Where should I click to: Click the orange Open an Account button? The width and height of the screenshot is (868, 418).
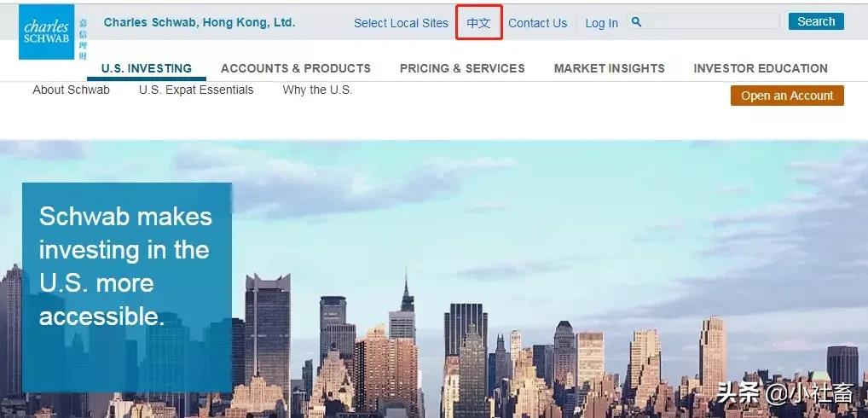(787, 96)
